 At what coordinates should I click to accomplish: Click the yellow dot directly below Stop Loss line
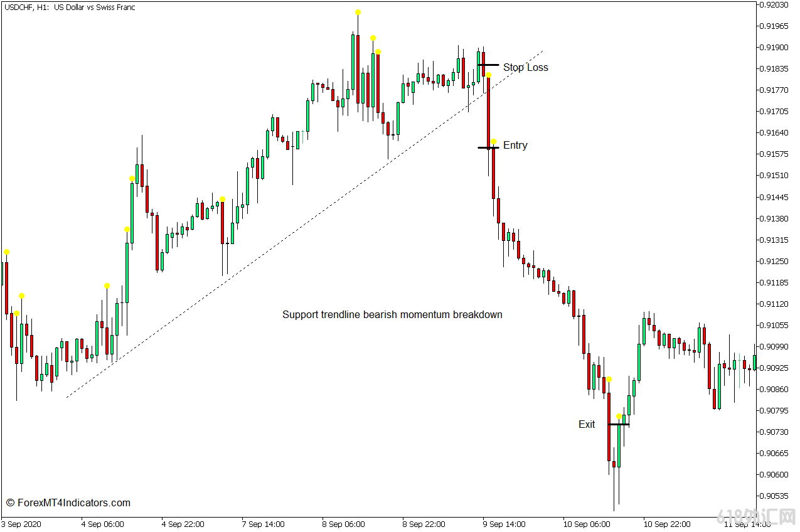pyautogui.click(x=489, y=75)
